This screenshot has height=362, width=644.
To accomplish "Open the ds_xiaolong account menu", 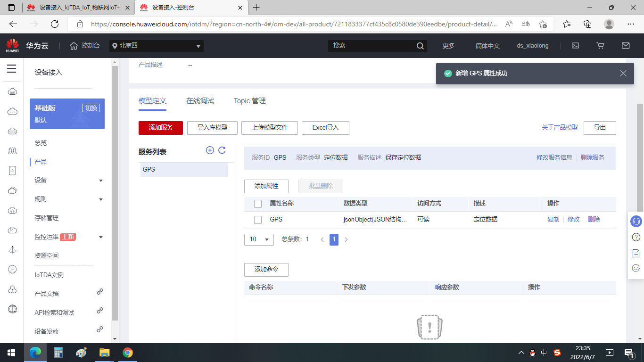I will click(x=533, y=46).
